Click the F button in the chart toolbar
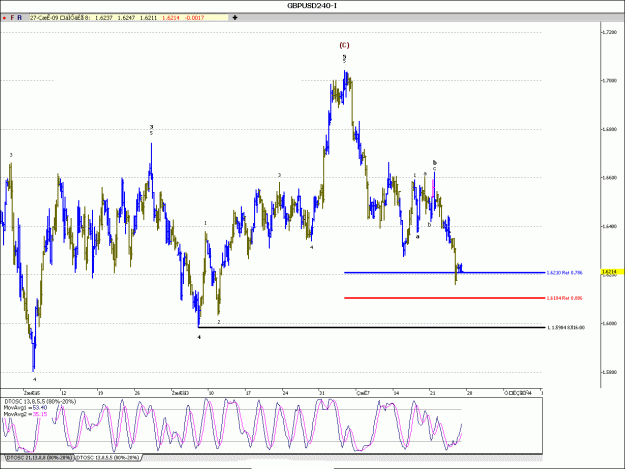Viewport: 625px width, 469px height. pos(12,18)
